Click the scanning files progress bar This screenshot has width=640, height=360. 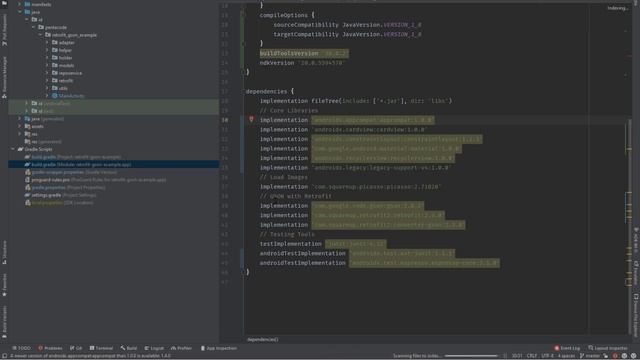click(471, 356)
